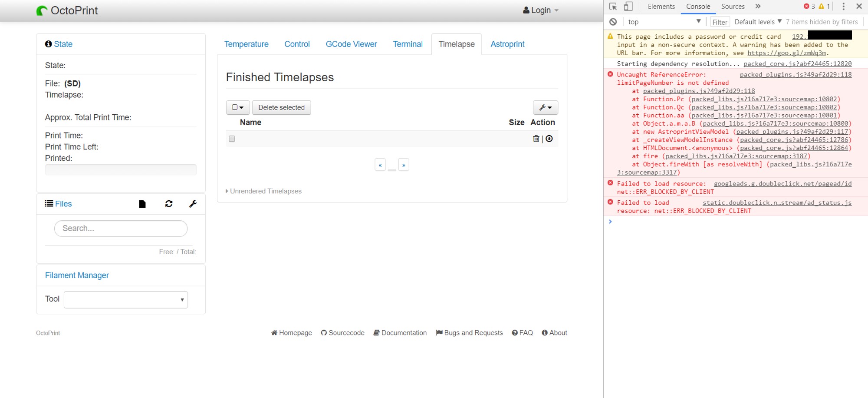Show more DevTools tabs
The width and height of the screenshot is (868, 398).
pos(758,7)
